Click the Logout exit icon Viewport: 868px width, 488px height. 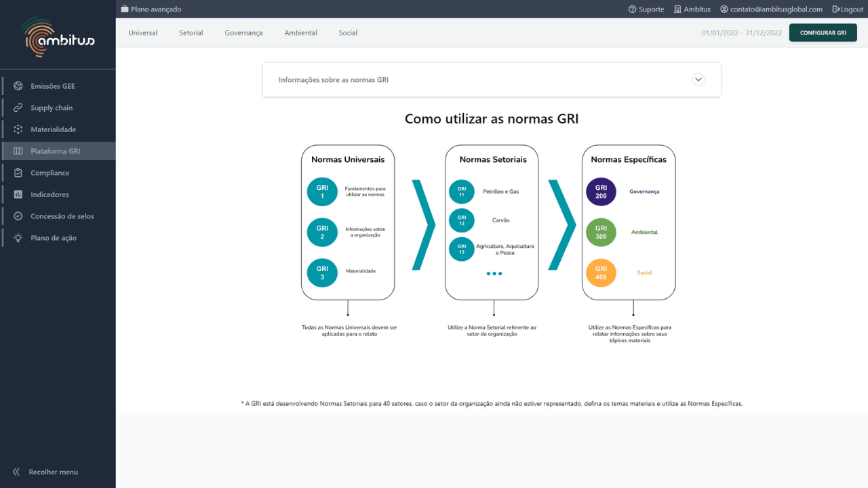[836, 9]
